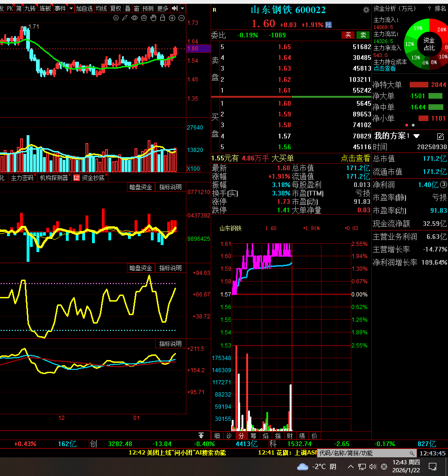Click the 叠 overlay button
This screenshot has height=476, width=448.
click(128, 8)
